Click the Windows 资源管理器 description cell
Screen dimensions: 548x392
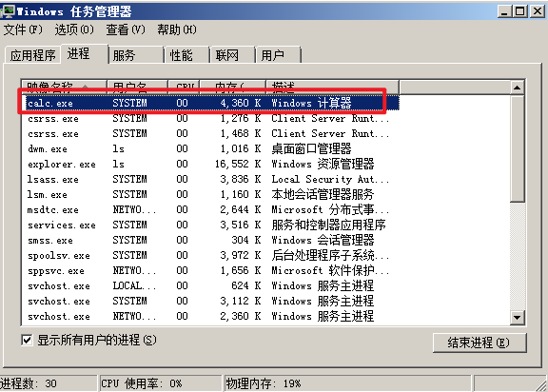tap(323, 164)
